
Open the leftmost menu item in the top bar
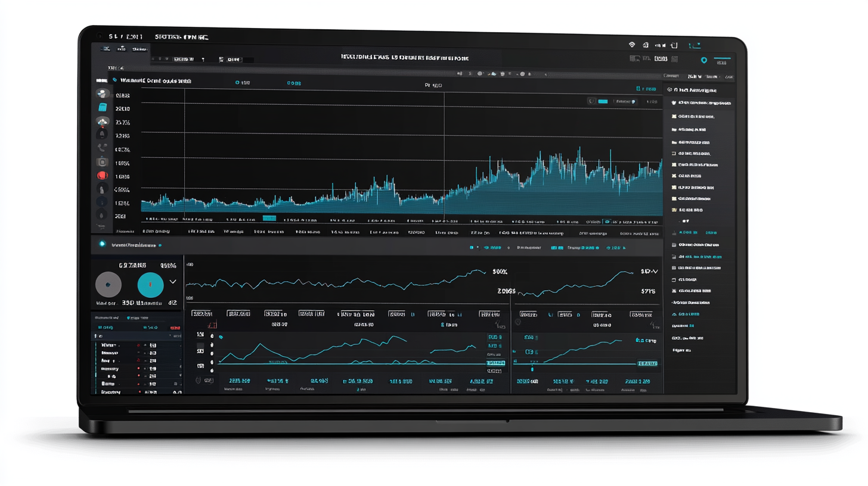106,49
